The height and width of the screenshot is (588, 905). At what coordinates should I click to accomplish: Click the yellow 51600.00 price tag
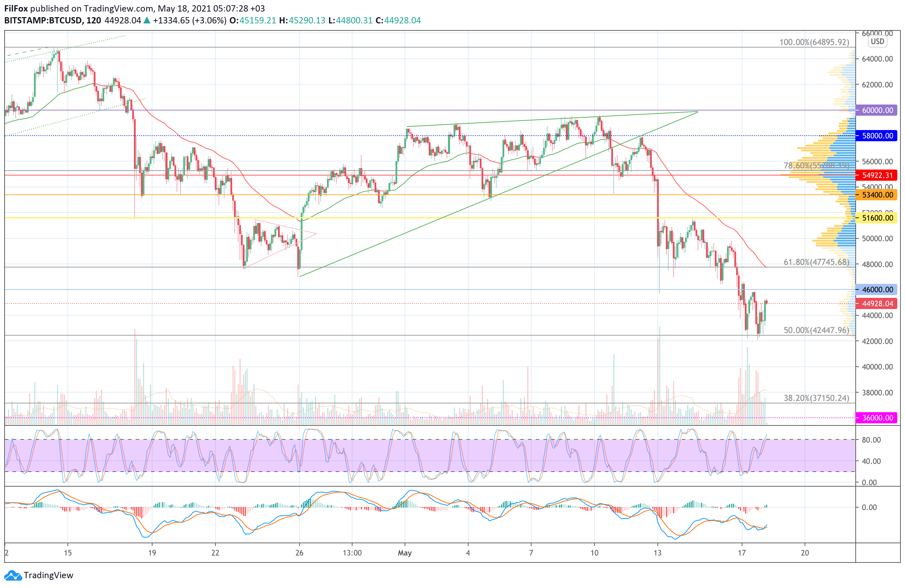pos(877,218)
